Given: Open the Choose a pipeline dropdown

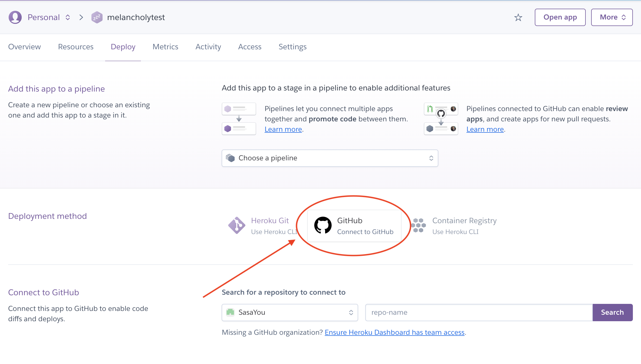Looking at the screenshot, I should 330,158.
